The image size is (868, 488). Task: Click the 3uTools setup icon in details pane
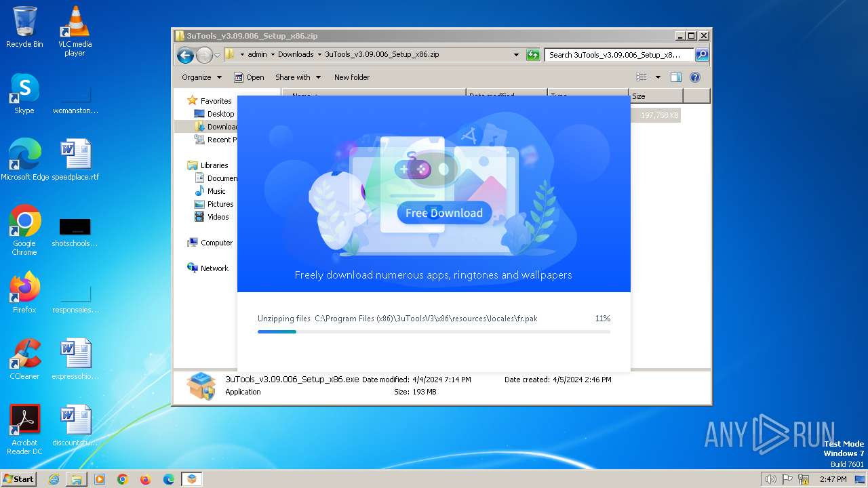[x=201, y=386]
